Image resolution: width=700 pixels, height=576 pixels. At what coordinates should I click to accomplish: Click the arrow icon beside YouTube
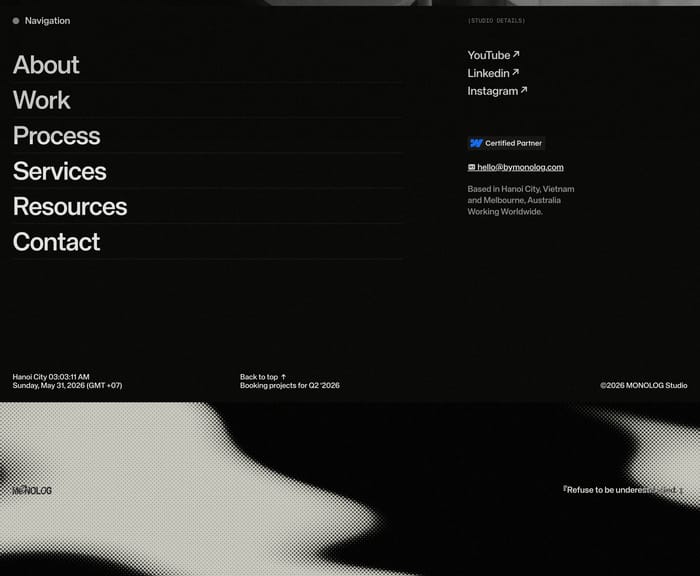(x=516, y=54)
